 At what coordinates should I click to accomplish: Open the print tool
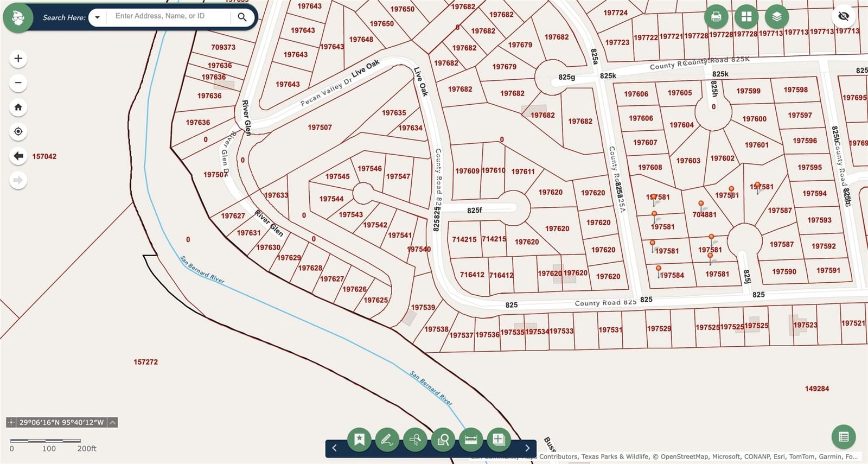click(716, 17)
